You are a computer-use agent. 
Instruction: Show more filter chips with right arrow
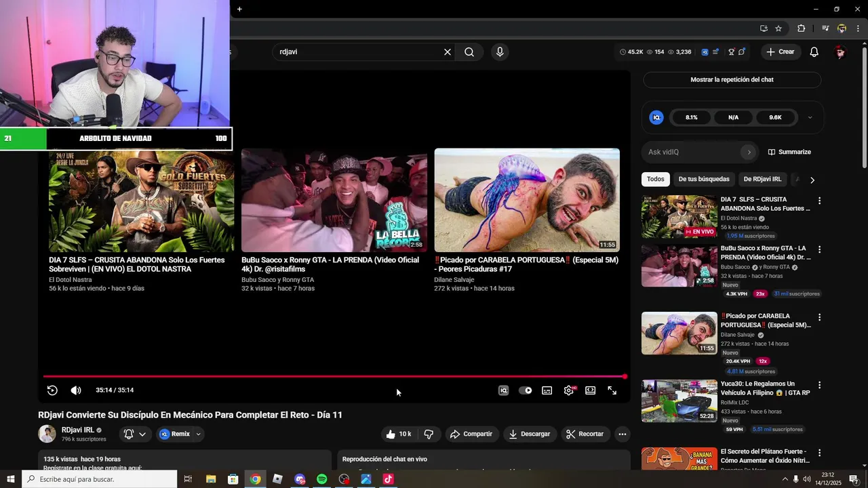(812, 180)
